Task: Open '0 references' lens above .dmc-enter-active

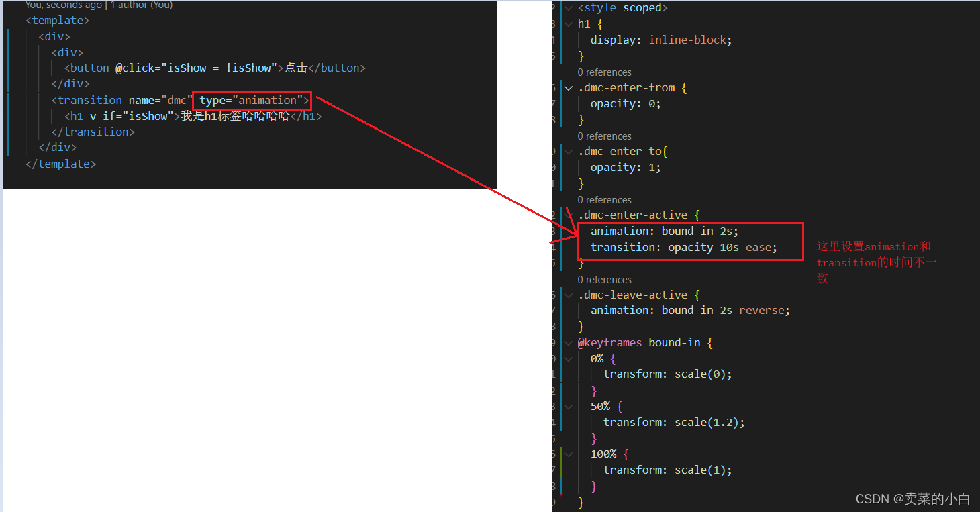Action: 604,200
